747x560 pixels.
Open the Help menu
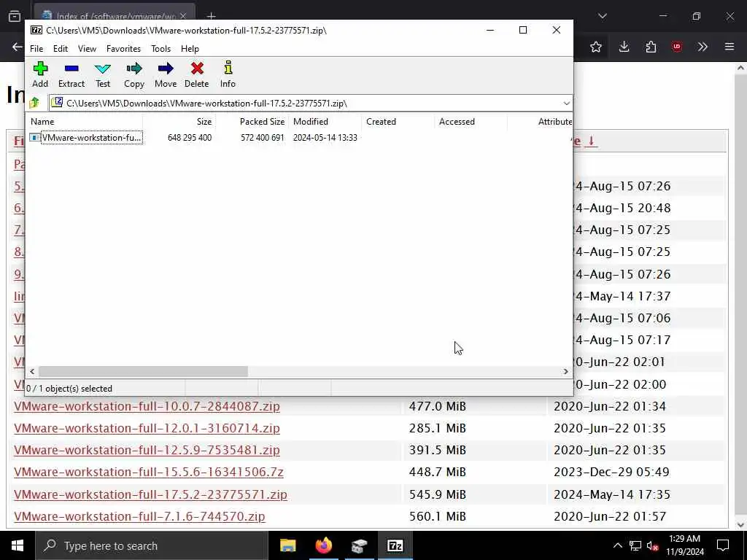point(190,49)
